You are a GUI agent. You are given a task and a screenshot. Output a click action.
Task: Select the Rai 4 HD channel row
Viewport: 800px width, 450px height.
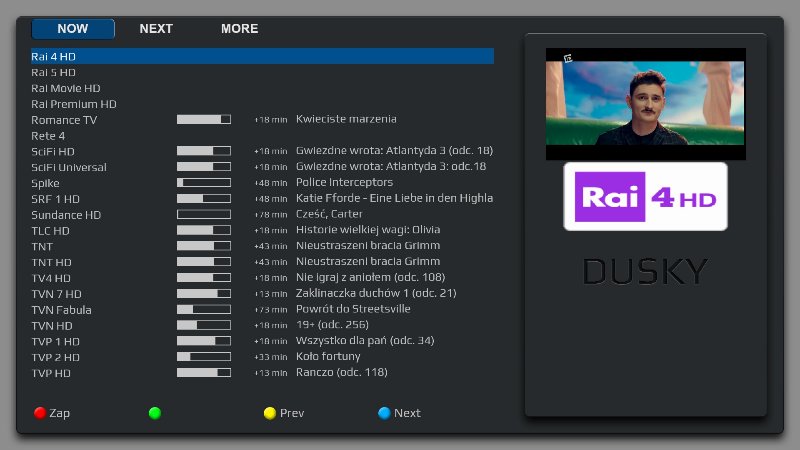point(262,57)
